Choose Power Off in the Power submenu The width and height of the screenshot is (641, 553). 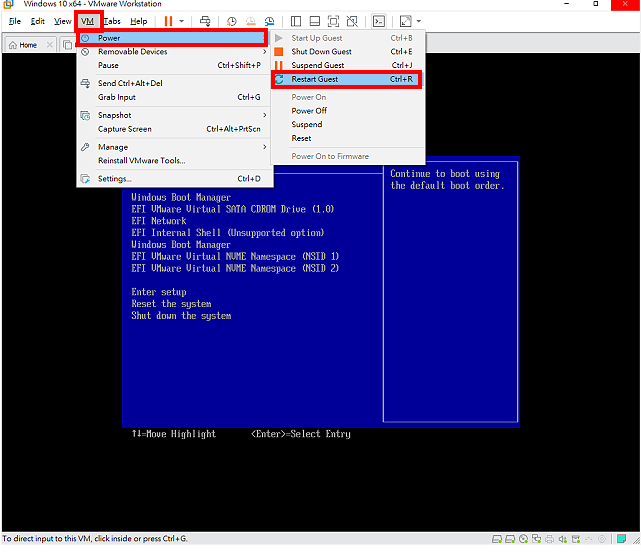[347, 111]
